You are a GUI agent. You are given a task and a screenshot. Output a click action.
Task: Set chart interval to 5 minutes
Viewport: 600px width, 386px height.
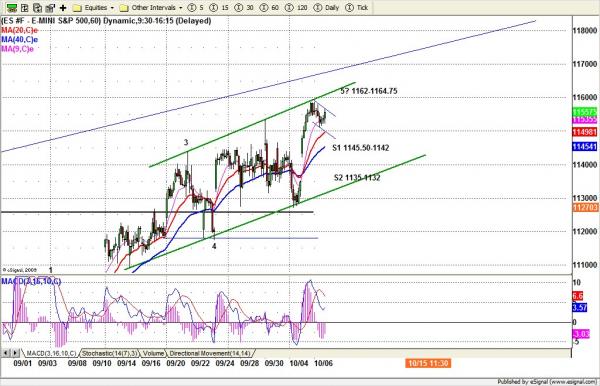[196, 8]
